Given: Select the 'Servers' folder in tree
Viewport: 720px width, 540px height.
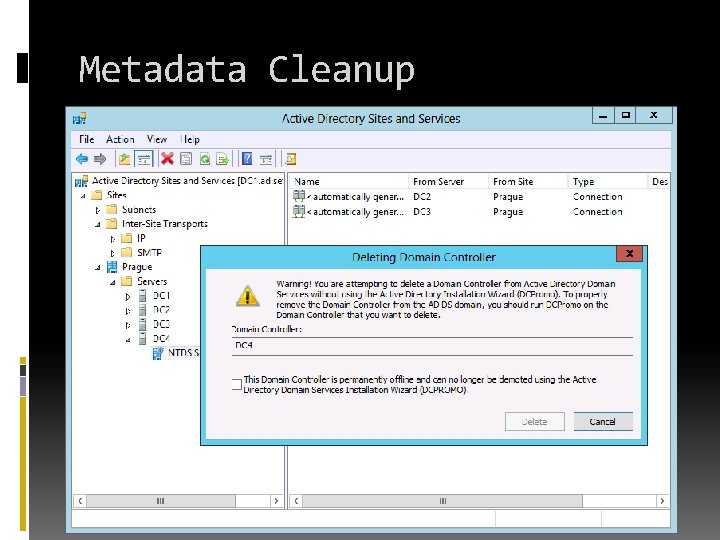Looking at the screenshot, I should point(152,281).
